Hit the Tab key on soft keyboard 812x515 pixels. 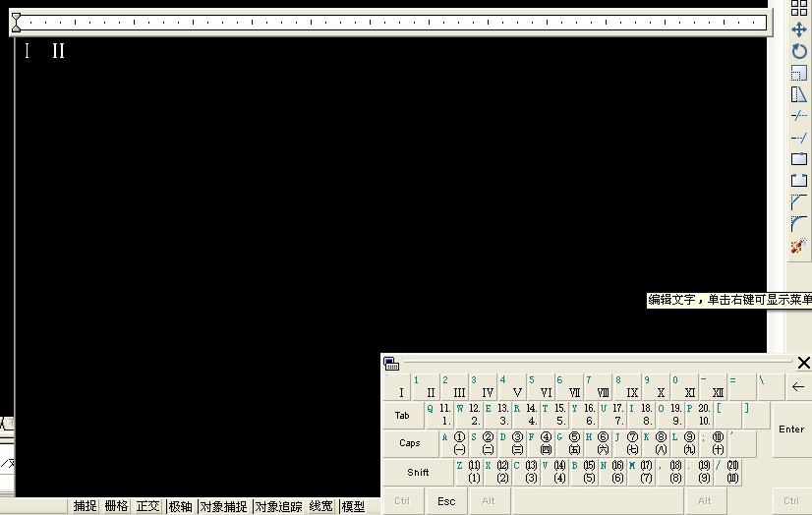pos(403,415)
